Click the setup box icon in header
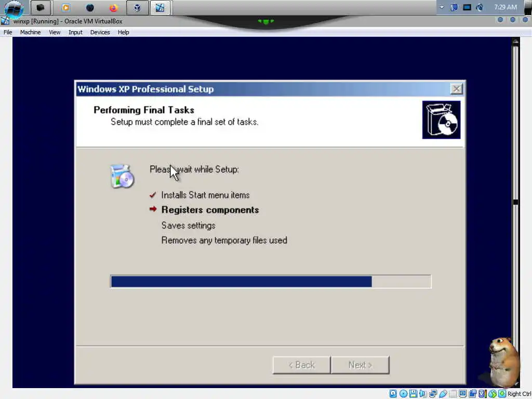The width and height of the screenshot is (532, 399). pos(441,120)
